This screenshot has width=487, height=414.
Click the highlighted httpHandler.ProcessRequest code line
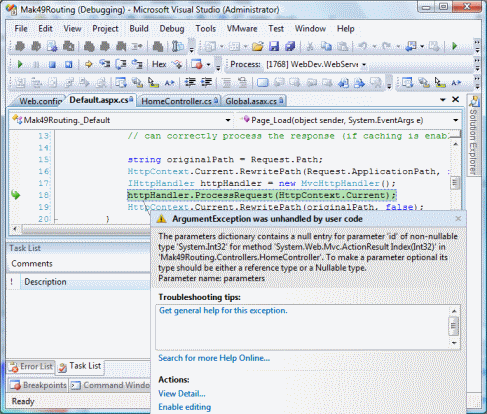click(x=262, y=195)
